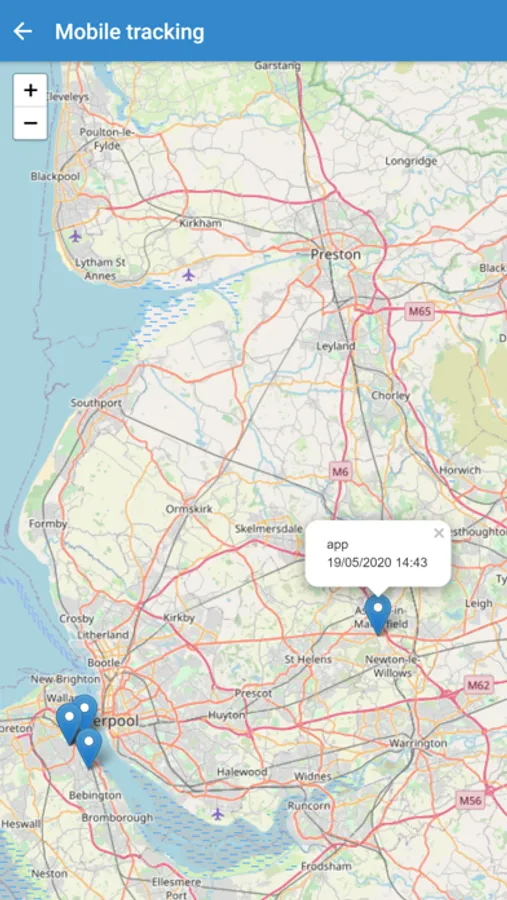This screenshot has width=507, height=900.
Task: Zoom in with the plus button
Action: click(30, 90)
